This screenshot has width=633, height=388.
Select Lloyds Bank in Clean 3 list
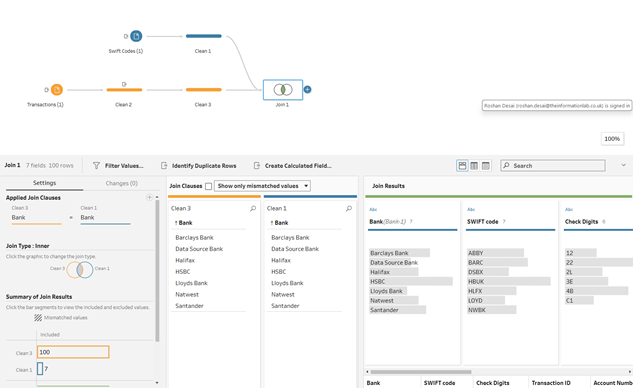[x=191, y=283]
